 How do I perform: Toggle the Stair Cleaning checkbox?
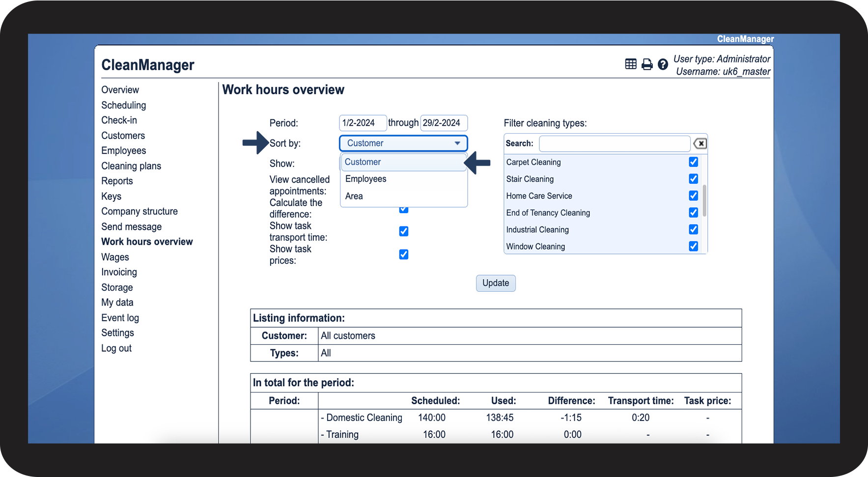tap(693, 179)
